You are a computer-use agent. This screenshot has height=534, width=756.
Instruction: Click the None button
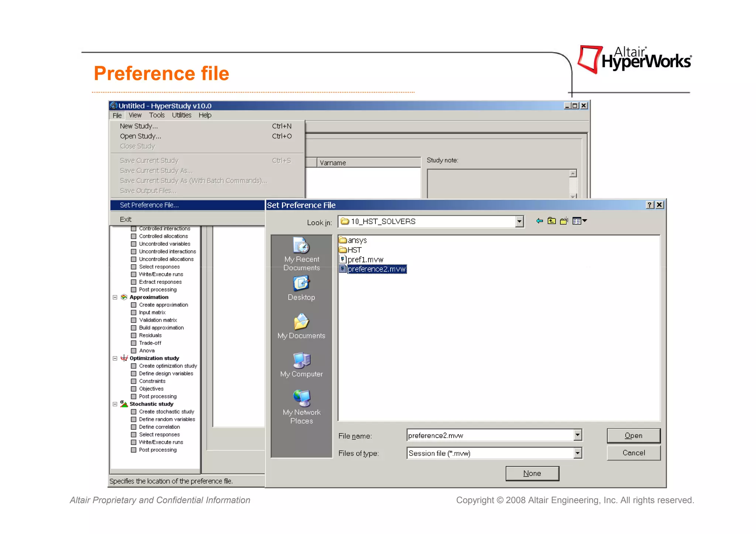[532, 473]
